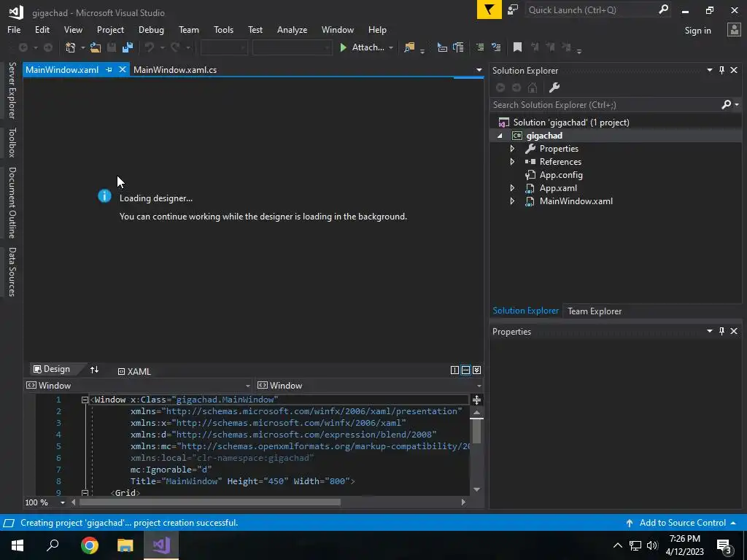
Task: Click the Comment out lines icon
Action: click(480, 47)
